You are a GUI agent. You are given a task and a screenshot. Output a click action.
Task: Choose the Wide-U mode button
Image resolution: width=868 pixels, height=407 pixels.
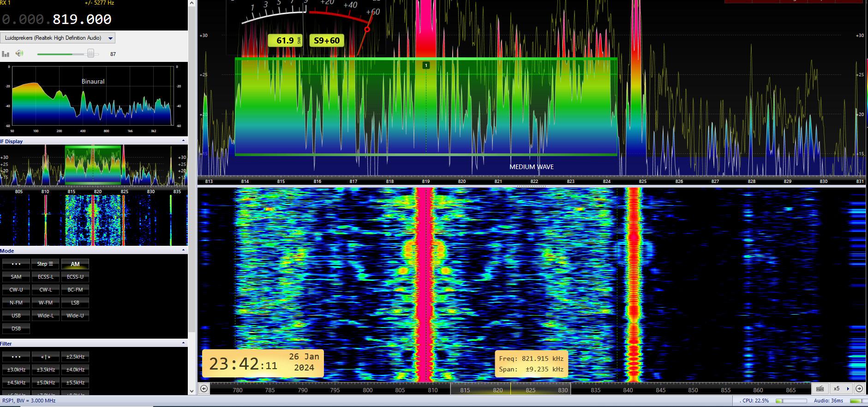click(x=75, y=316)
